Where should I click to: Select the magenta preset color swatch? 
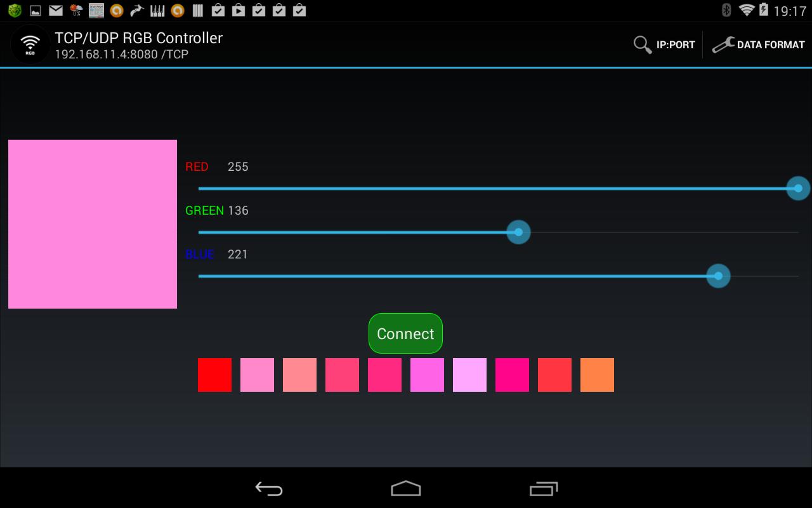[x=427, y=375]
